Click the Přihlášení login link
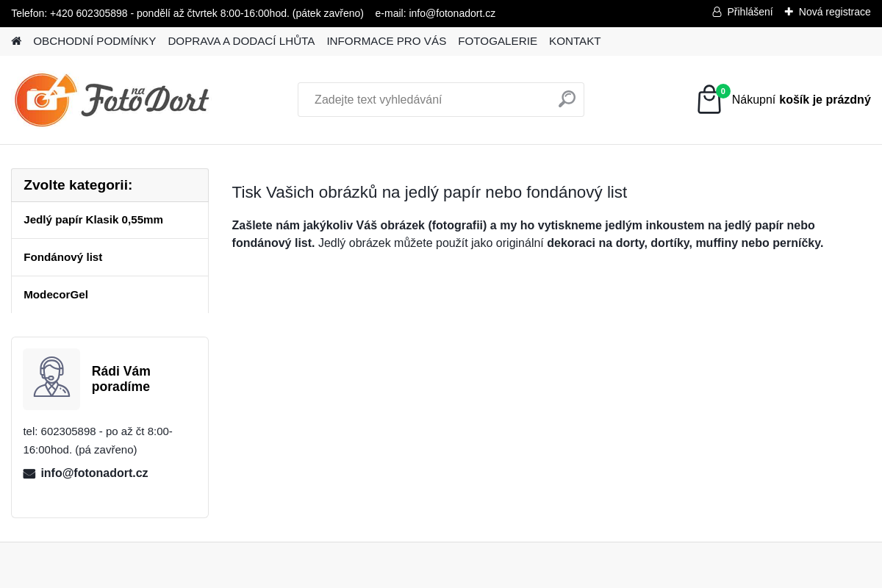Viewport: 882px width, 588px height. click(750, 12)
